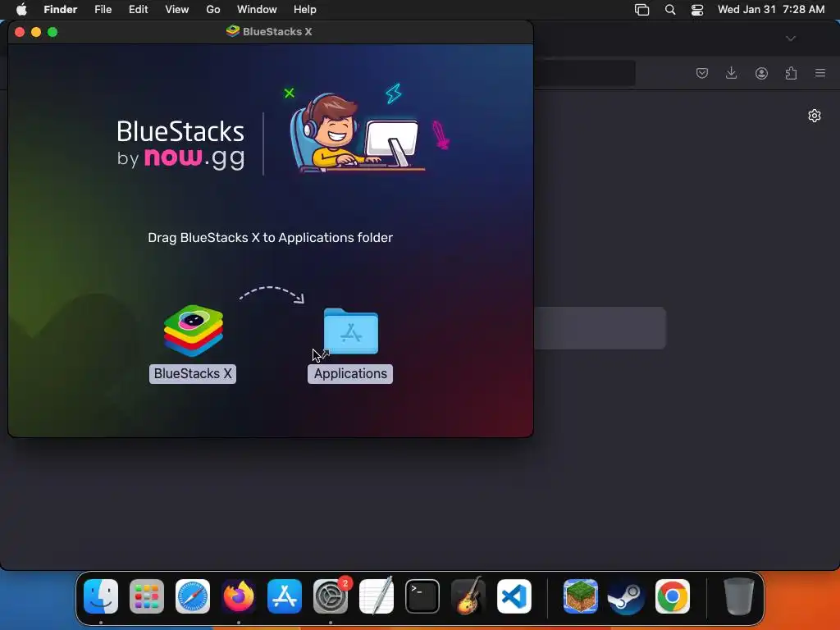The width and height of the screenshot is (840, 630).
Task: Open Downloads in Firefox window toolbar
Action: click(x=731, y=73)
